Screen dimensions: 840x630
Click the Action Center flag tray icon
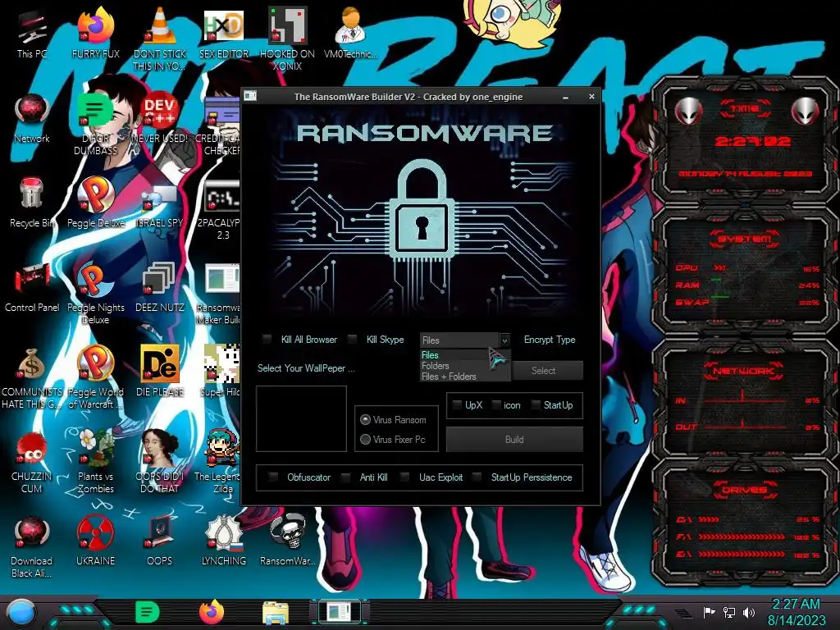click(709, 612)
